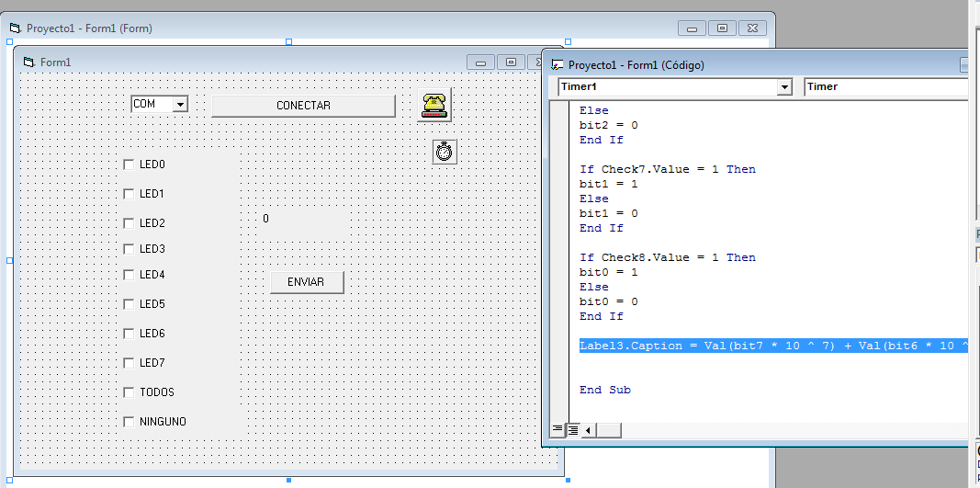Toggle the LED5 checkbox
This screenshot has height=488, width=980.
[129, 304]
